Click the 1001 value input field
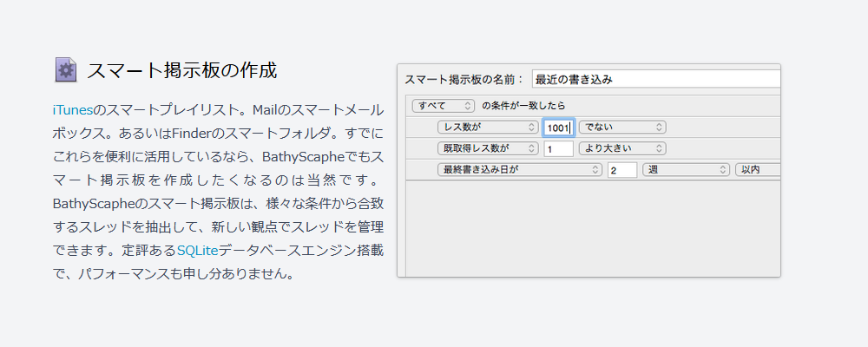The width and height of the screenshot is (868, 347). 559,128
